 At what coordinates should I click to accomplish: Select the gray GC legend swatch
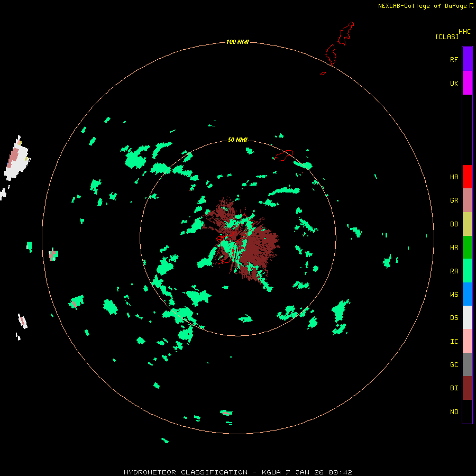coord(467,364)
